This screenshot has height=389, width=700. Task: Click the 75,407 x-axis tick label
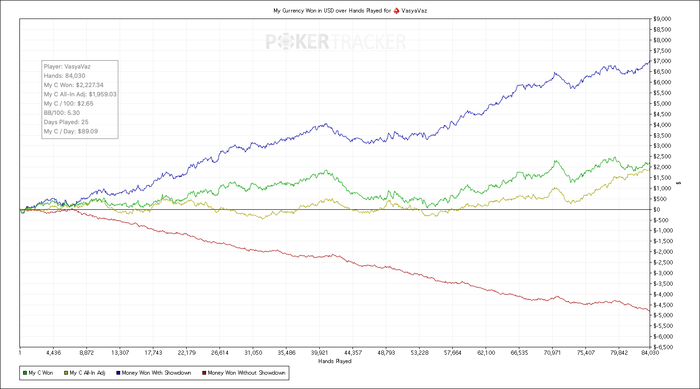[x=586, y=353]
